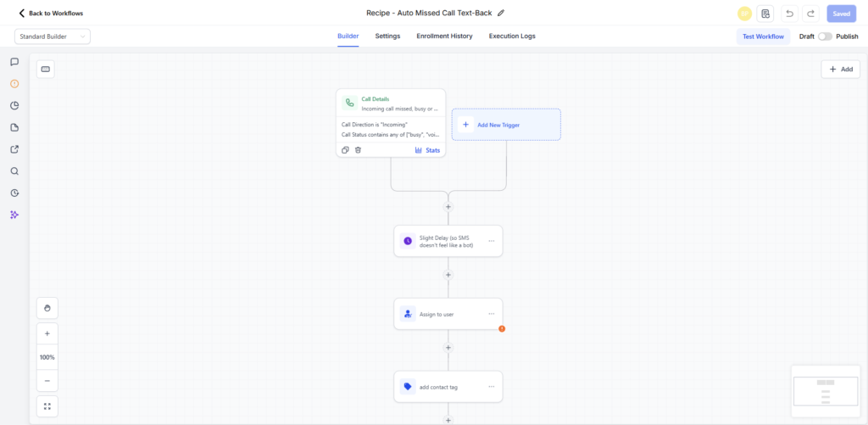Click the undo arrow button
This screenshot has width=868, height=425.
coord(789,14)
